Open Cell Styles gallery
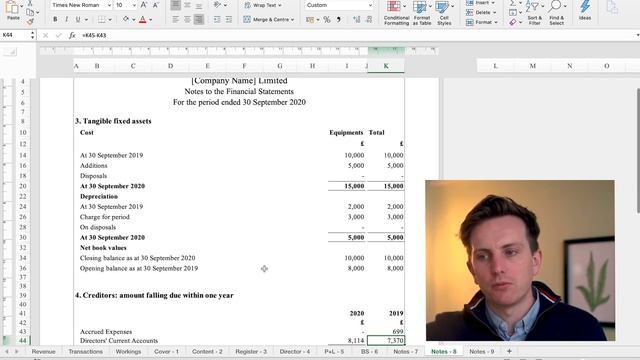The width and height of the screenshot is (640, 360). coord(444,13)
